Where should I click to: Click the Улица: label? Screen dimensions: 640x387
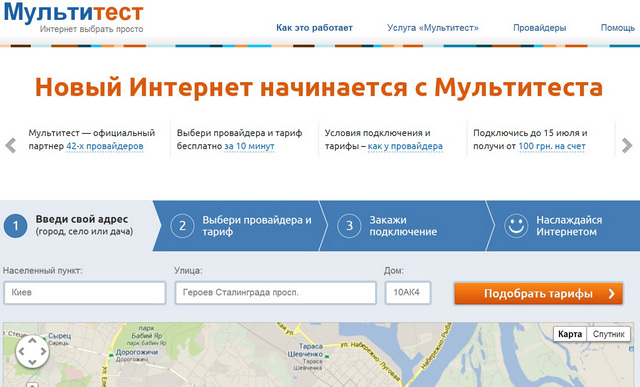click(x=188, y=271)
